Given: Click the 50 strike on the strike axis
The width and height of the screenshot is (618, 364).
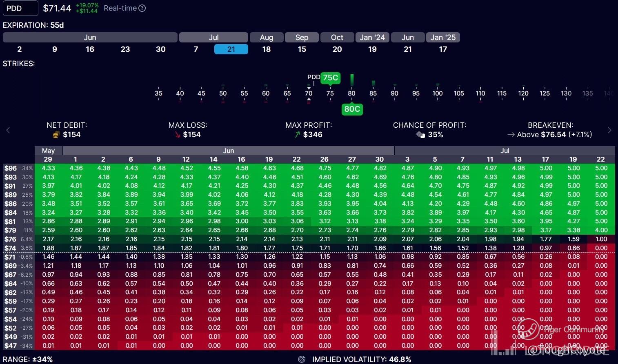Looking at the screenshot, I should tap(223, 93).
